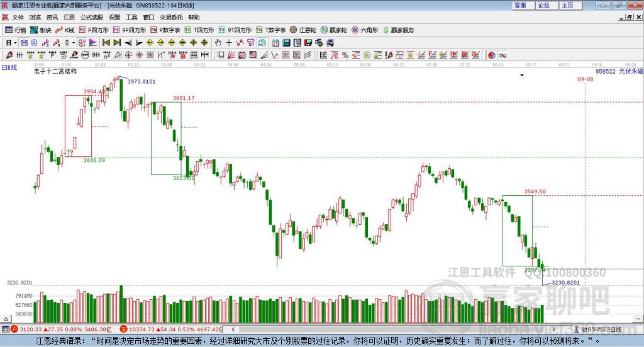Switch to the K线 chart view
The image size is (644, 347).
[x=65, y=30]
